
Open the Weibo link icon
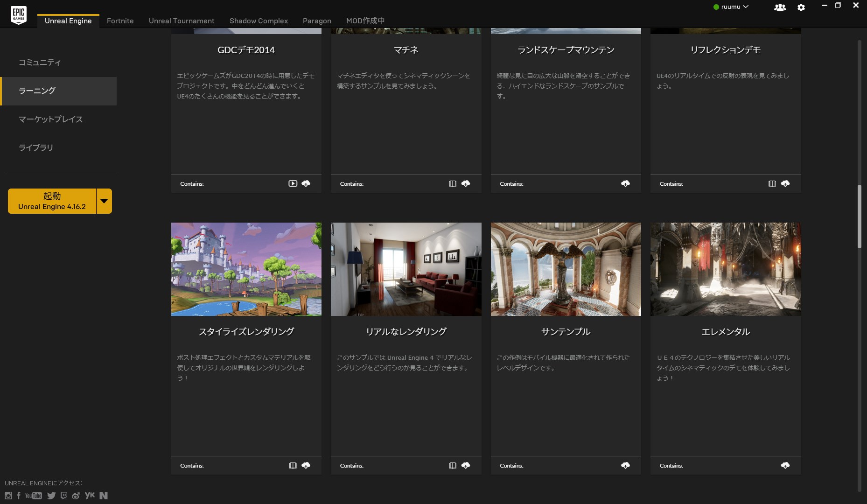click(76, 496)
